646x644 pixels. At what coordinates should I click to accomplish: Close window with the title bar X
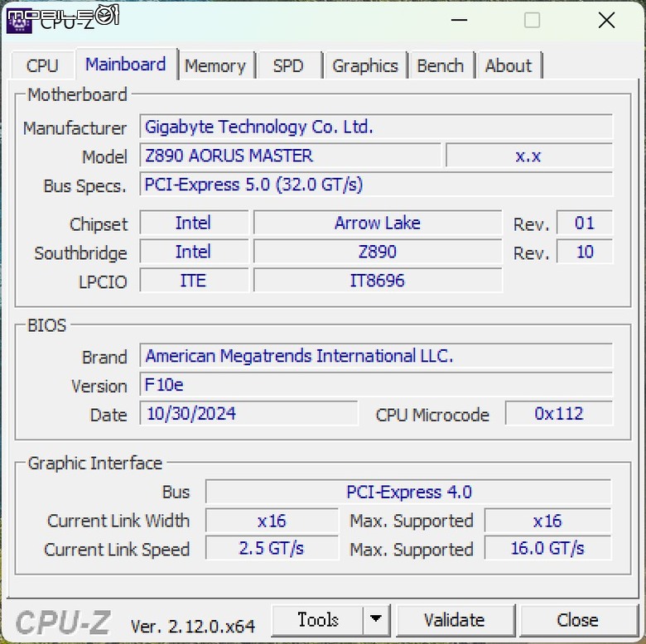[606, 20]
